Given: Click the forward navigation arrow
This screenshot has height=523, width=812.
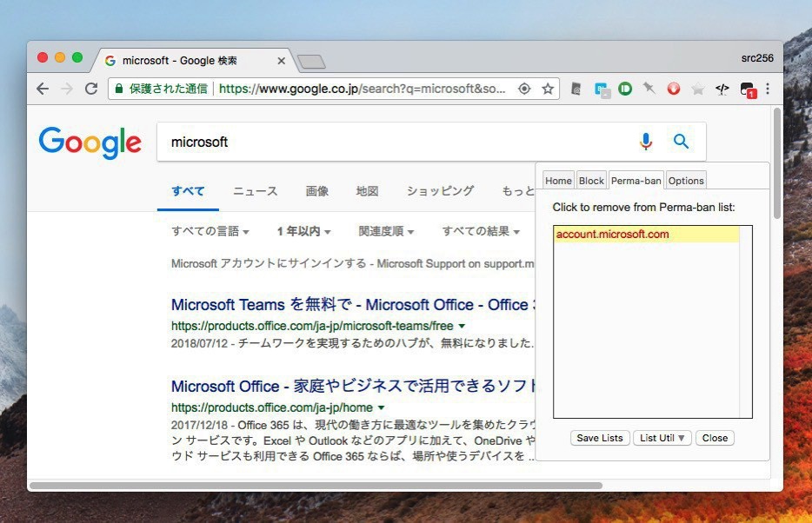Looking at the screenshot, I should 67,89.
